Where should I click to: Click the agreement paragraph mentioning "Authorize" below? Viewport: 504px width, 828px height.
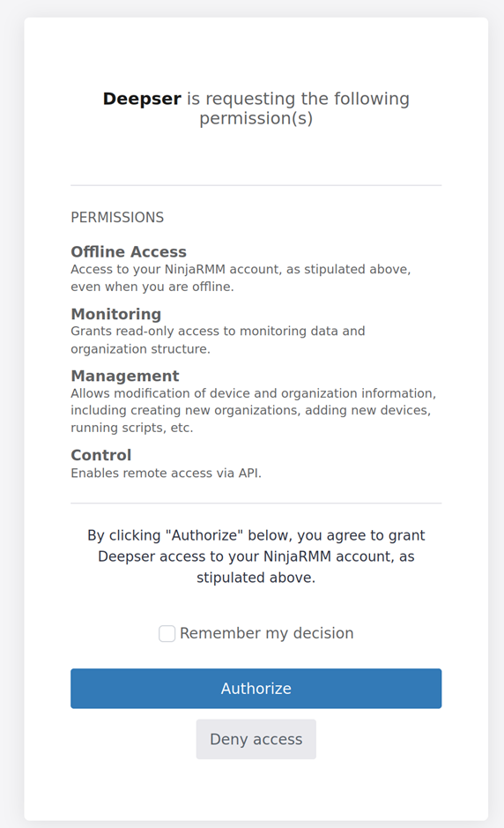coord(256,556)
